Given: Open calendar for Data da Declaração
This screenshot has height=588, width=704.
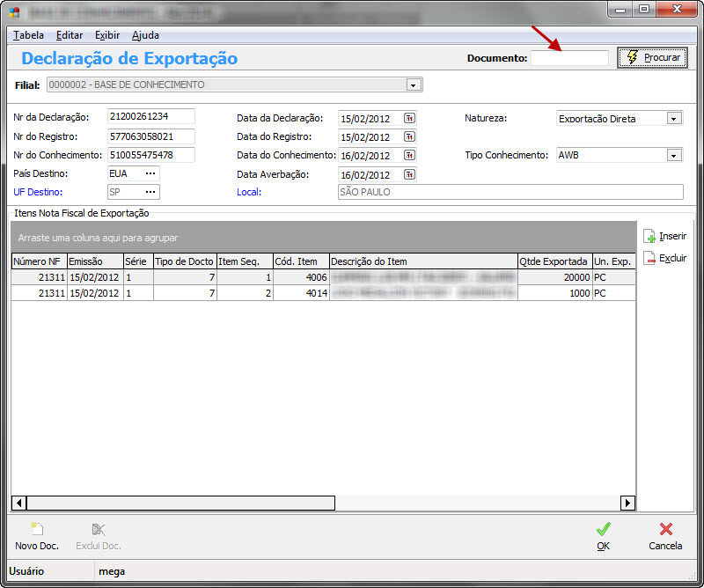Looking at the screenshot, I should [x=409, y=118].
